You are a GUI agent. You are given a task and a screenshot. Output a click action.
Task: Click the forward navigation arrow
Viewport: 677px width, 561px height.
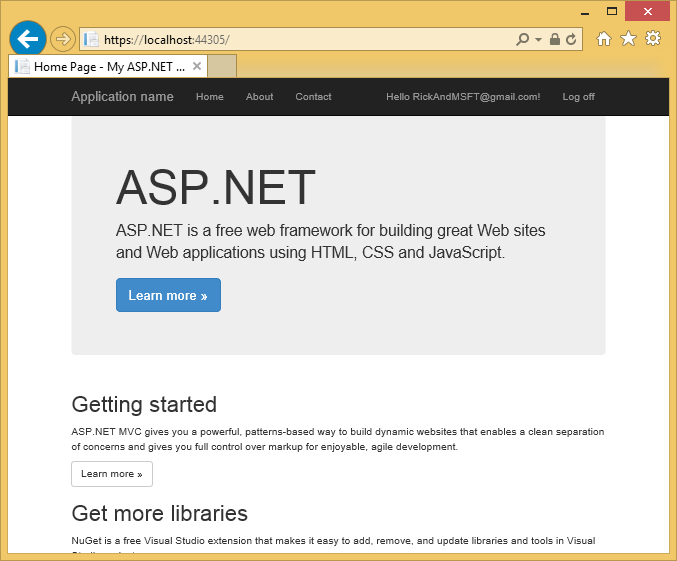coord(63,39)
